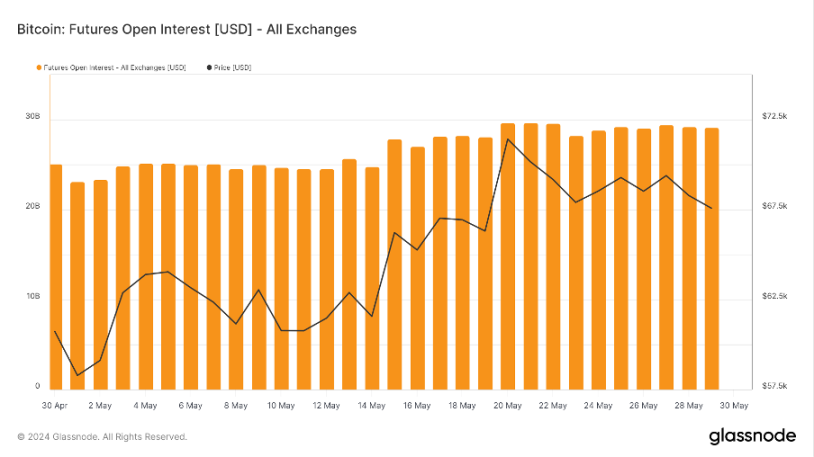Click the $72.5k right axis label

pyautogui.click(x=775, y=117)
